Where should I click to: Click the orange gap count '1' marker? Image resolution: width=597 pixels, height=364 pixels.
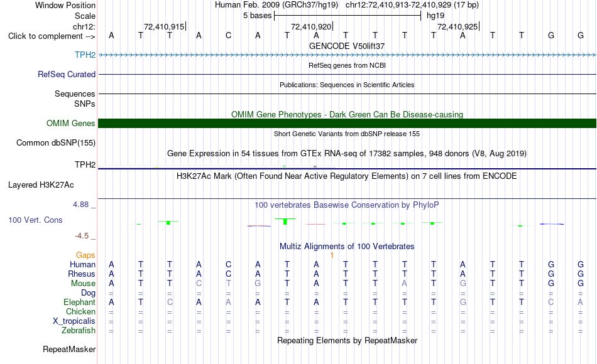tap(332, 255)
